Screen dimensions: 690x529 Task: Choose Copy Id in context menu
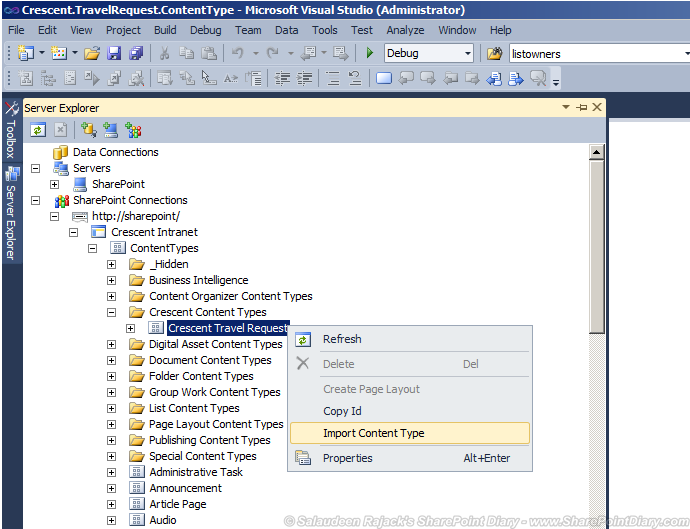[410, 411]
